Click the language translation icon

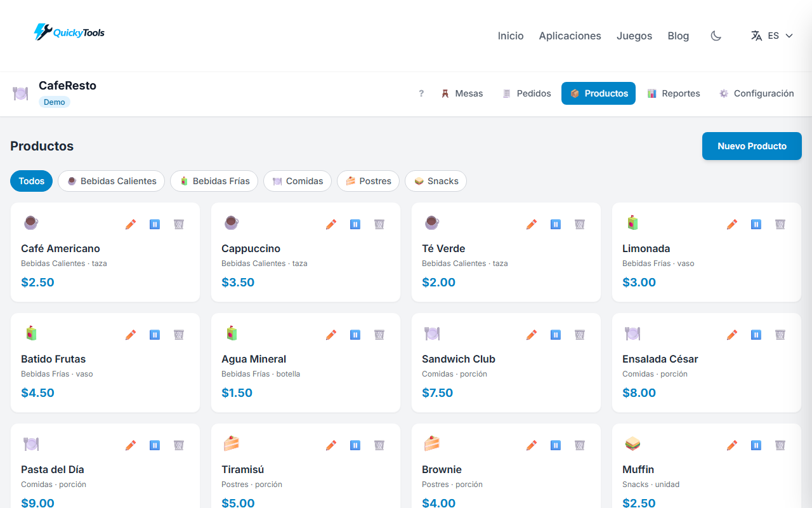(756, 36)
